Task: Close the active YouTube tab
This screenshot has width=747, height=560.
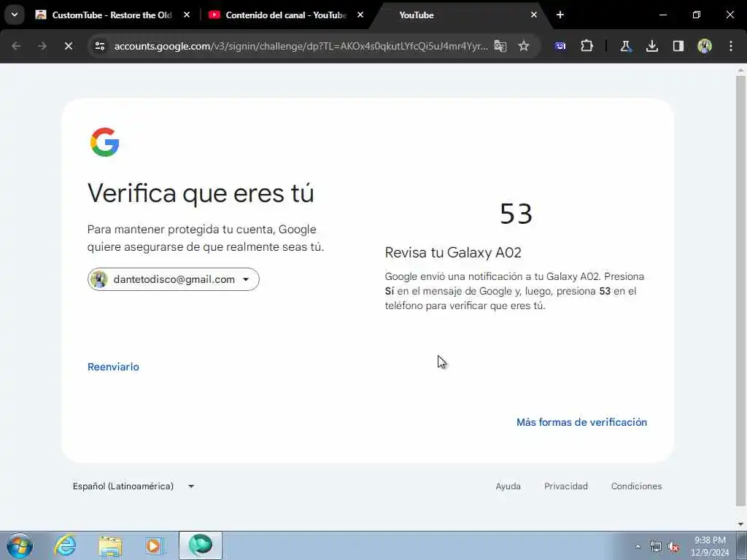Action: [533, 15]
